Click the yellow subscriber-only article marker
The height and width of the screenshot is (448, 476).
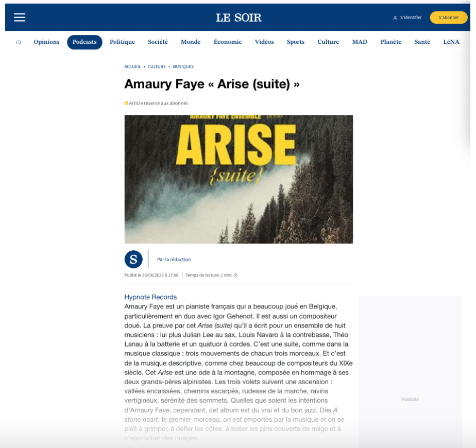click(x=126, y=103)
